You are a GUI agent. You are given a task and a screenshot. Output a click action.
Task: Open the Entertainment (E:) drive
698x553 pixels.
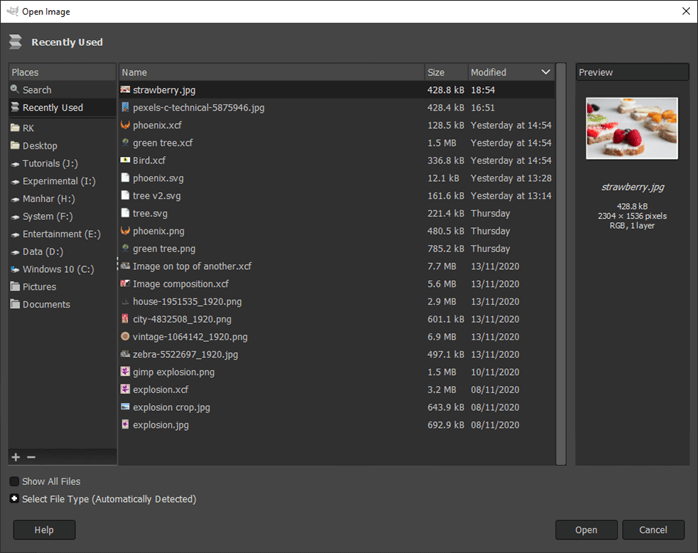[x=62, y=234]
